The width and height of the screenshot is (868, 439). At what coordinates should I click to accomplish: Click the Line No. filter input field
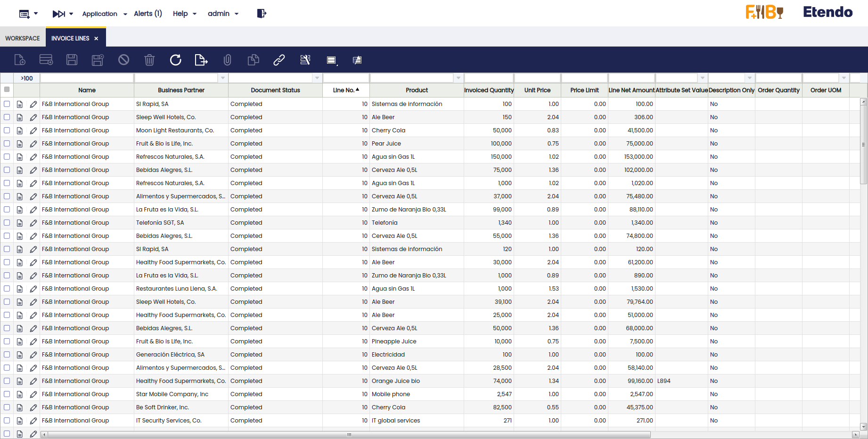click(346, 78)
